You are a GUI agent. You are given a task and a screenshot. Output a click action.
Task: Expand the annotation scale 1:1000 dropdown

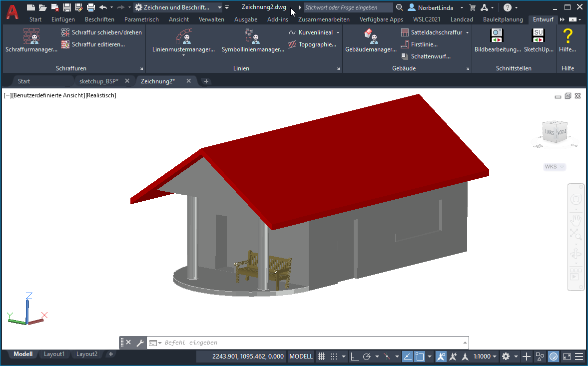click(x=485, y=357)
